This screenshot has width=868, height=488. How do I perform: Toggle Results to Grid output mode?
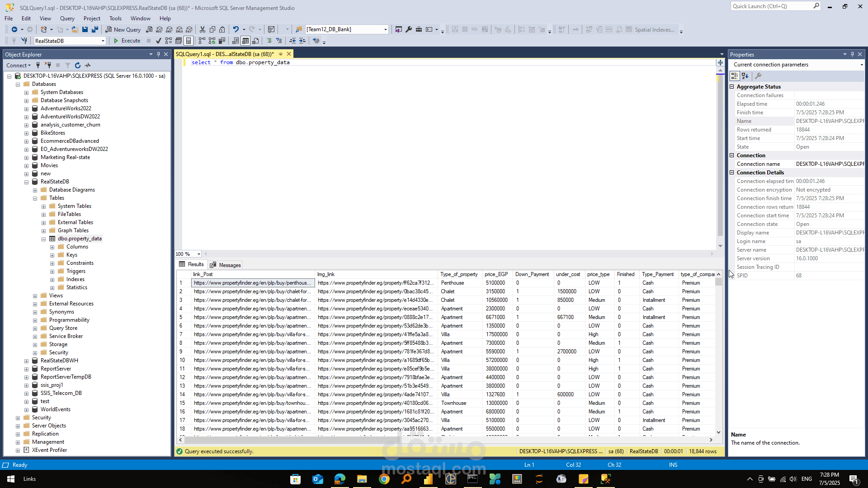point(245,41)
